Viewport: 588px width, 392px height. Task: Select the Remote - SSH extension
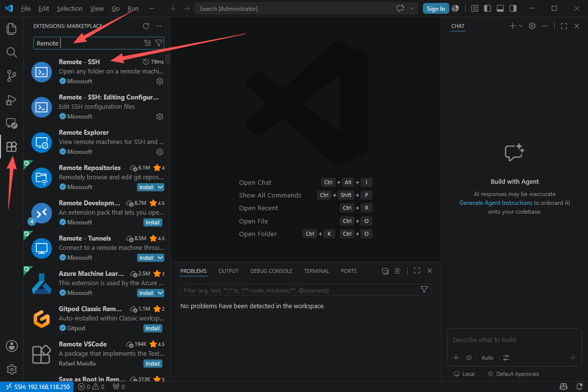tap(97, 72)
